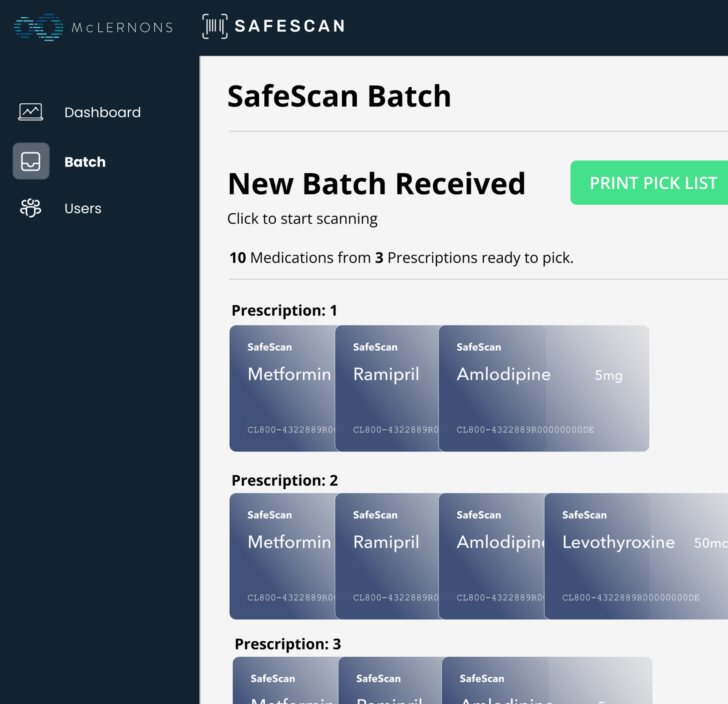Choose Ramipril card in Prescription 2
728x704 pixels.
pos(387,556)
